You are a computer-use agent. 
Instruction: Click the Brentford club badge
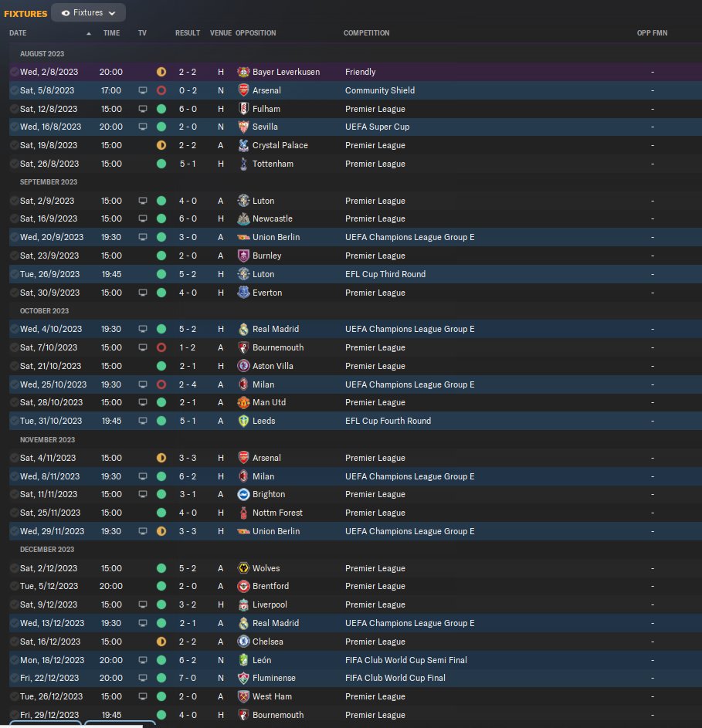pos(243,587)
